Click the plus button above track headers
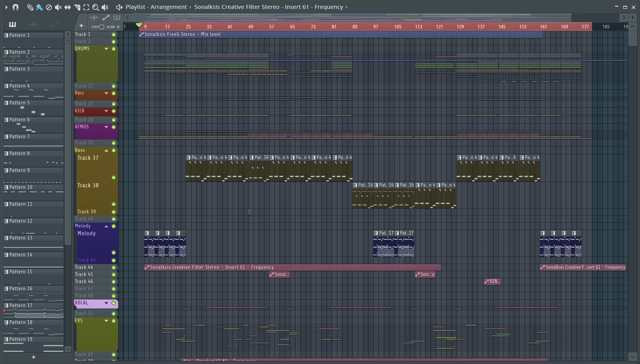 click(x=81, y=26)
